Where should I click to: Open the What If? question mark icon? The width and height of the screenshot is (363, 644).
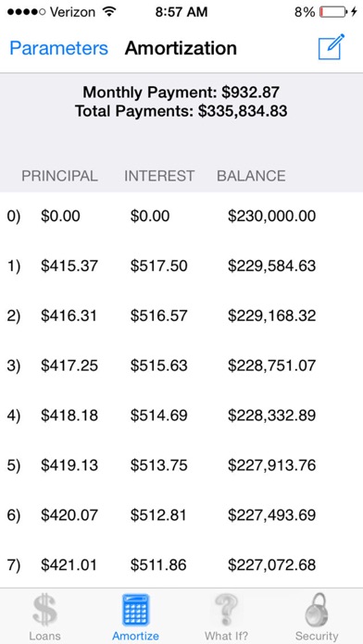(226, 611)
